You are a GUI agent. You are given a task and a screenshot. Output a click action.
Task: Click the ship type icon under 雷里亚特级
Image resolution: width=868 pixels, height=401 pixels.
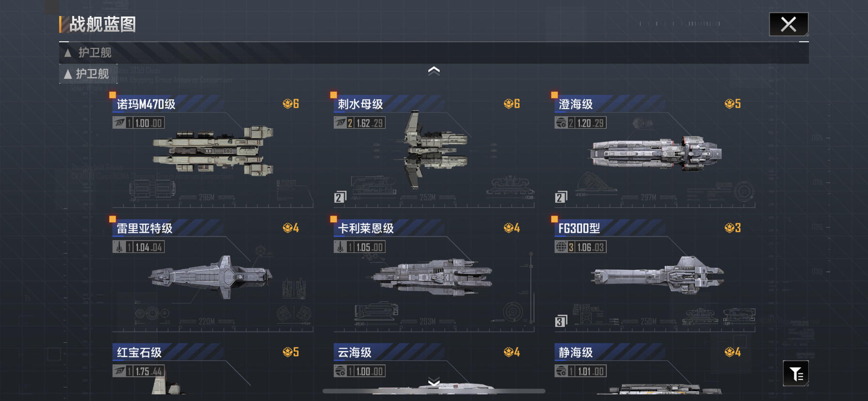click(x=119, y=247)
